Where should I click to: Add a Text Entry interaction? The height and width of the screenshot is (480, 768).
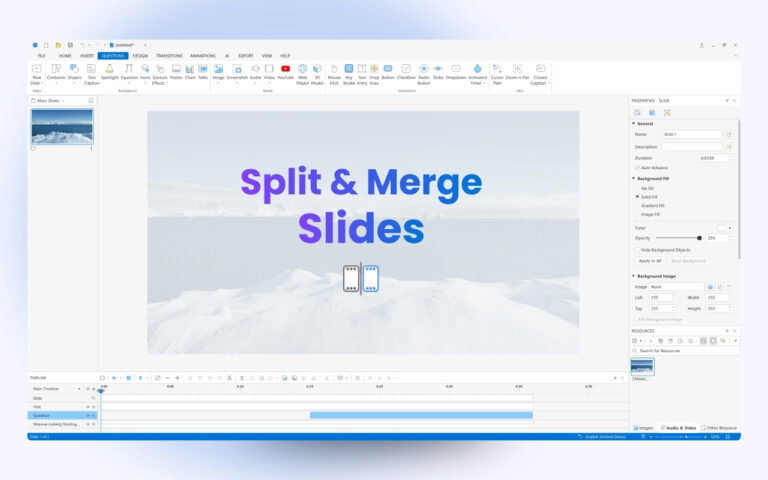362,74
